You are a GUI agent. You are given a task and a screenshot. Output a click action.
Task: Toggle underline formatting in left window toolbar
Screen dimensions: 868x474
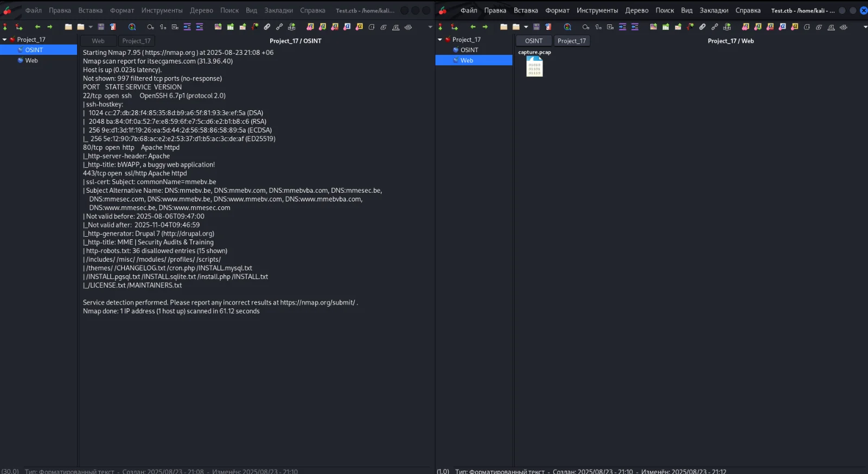396,27
